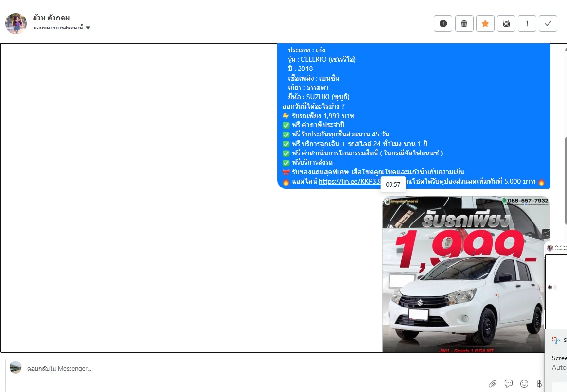Open the lin.ee LINE link
The height and width of the screenshot is (392, 567).
349,181
